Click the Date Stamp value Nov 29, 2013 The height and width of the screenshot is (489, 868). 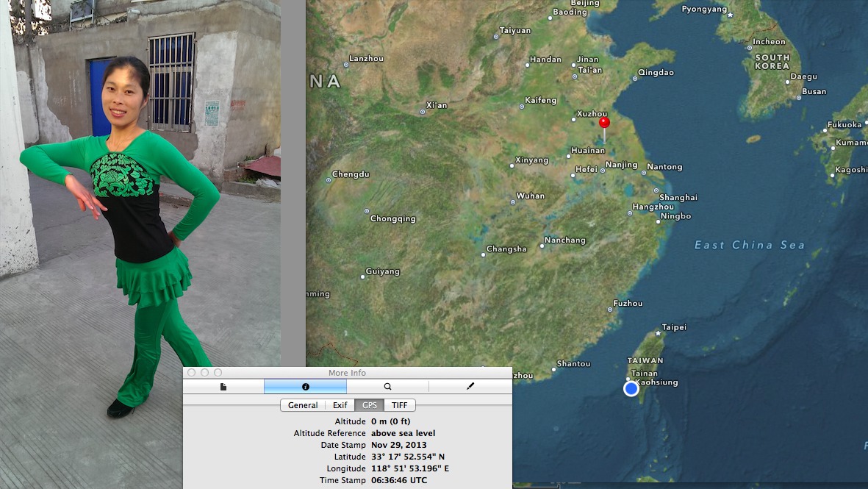[399, 446]
